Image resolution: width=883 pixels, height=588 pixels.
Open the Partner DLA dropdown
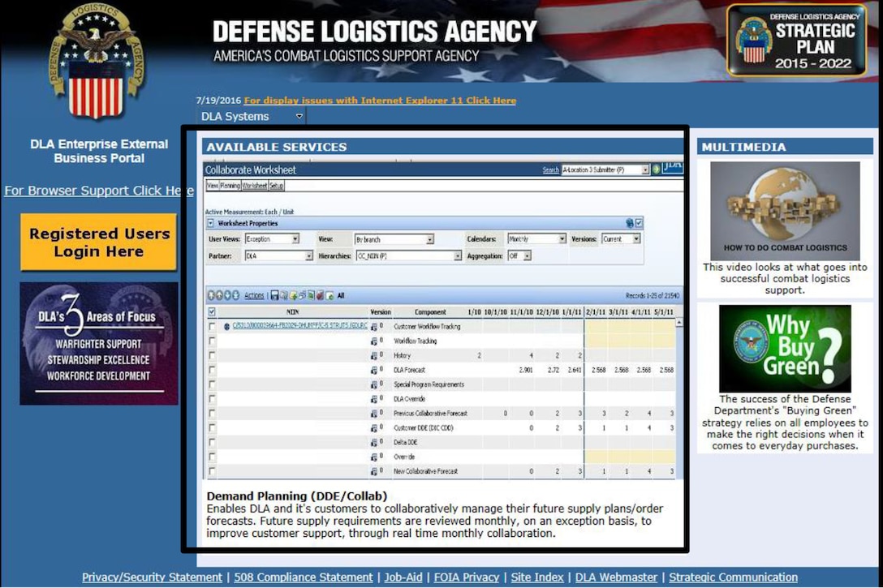tap(278, 256)
